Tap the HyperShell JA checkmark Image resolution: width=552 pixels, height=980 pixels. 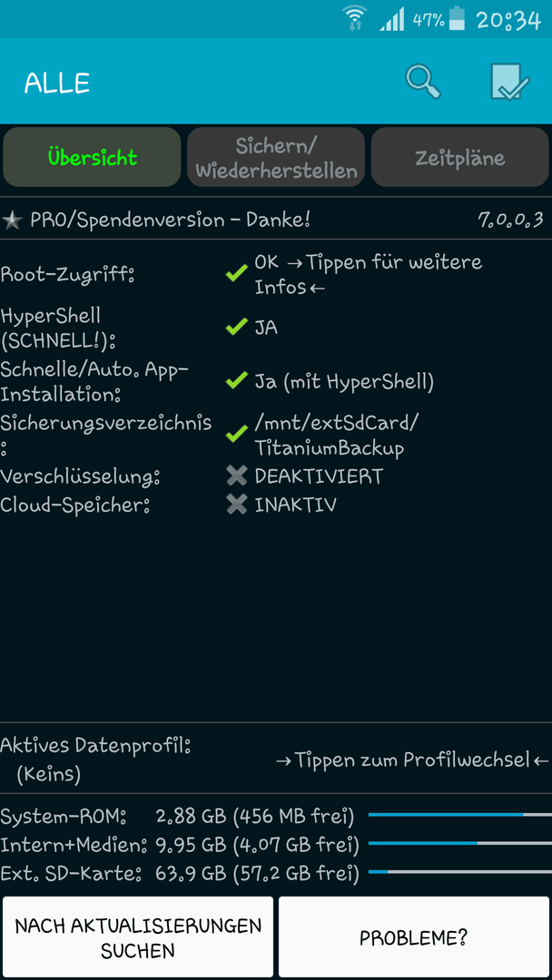click(236, 327)
